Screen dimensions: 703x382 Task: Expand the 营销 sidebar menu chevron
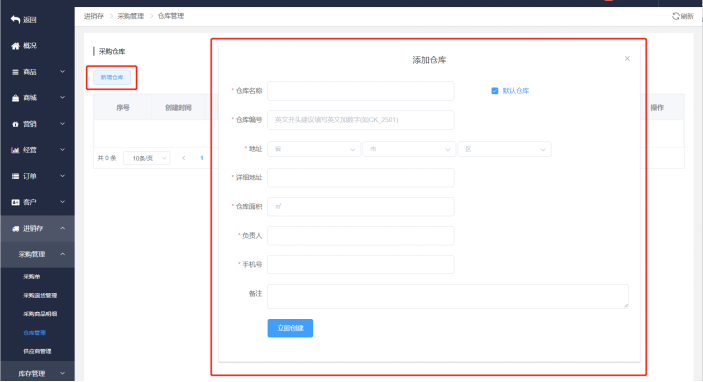point(62,124)
